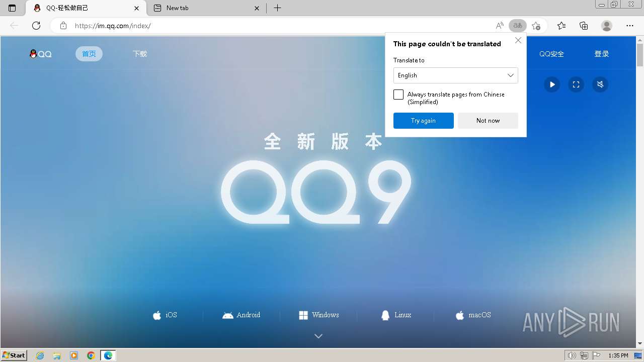Screen dimensions: 644x362
Task: Click the address bar URL field
Action: (x=282, y=26)
